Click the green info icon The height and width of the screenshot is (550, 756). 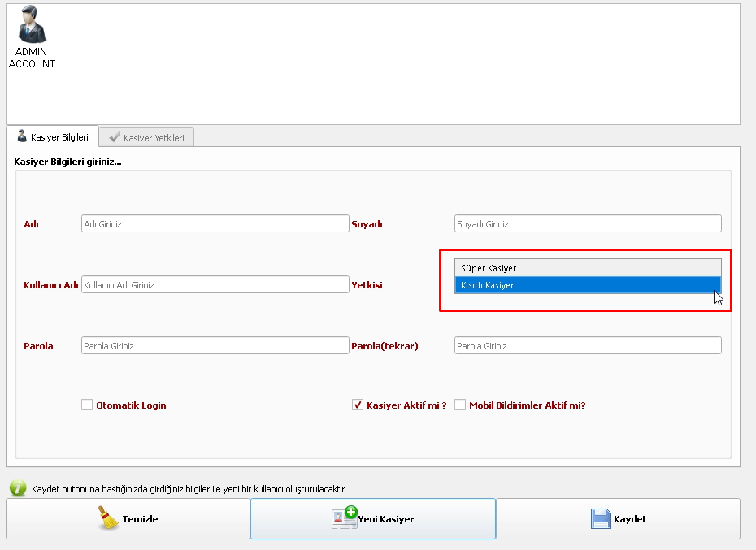tap(18, 487)
